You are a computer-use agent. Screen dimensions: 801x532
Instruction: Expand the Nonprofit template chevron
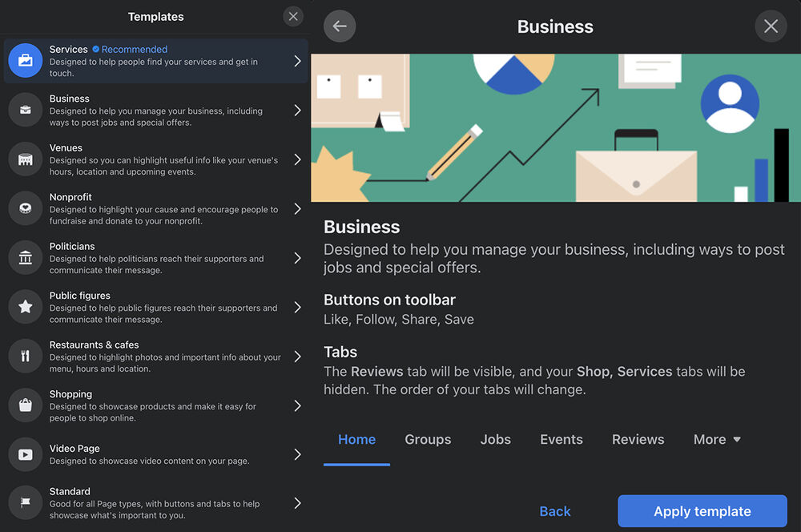tap(298, 208)
